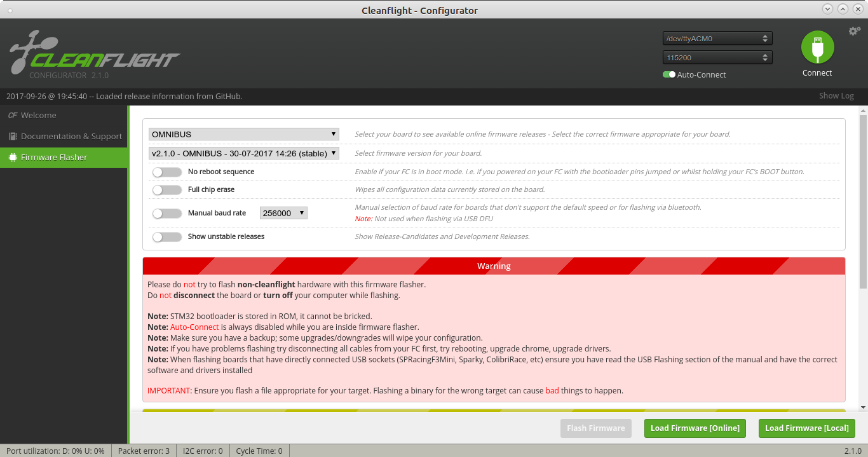Click 'I2C error: 0' status entry
The width and height of the screenshot is (868, 457).
[203, 451]
